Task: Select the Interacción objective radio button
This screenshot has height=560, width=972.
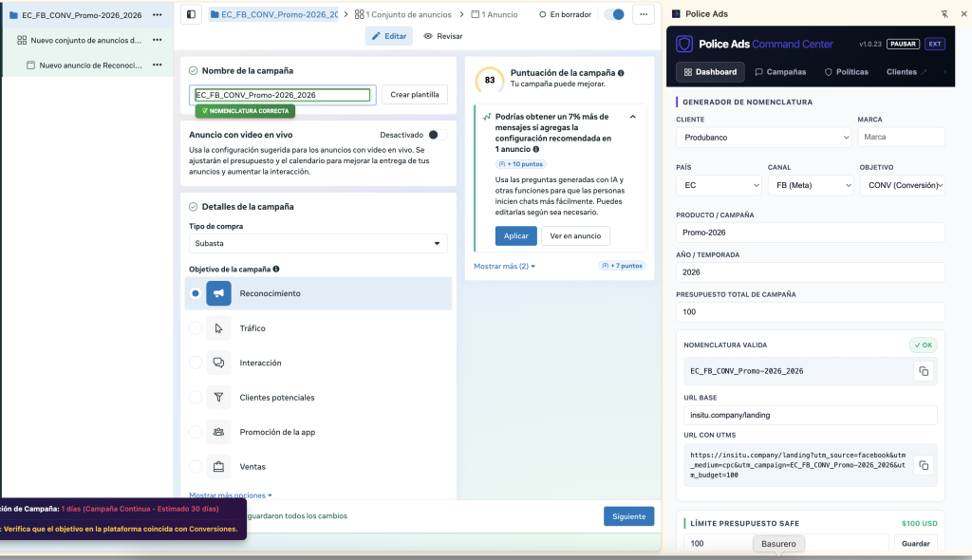Action: pos(196,363)
